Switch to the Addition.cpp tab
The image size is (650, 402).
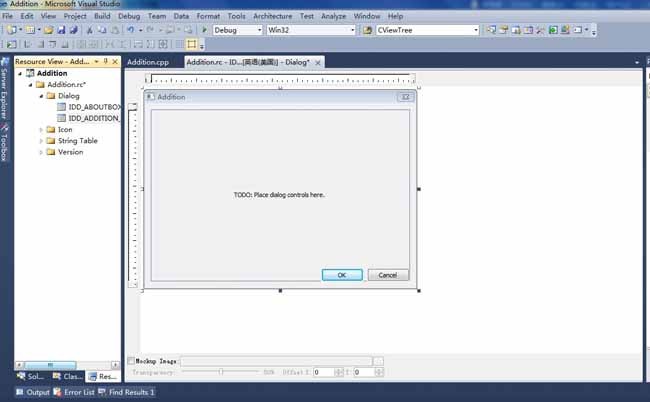(148, 62)
